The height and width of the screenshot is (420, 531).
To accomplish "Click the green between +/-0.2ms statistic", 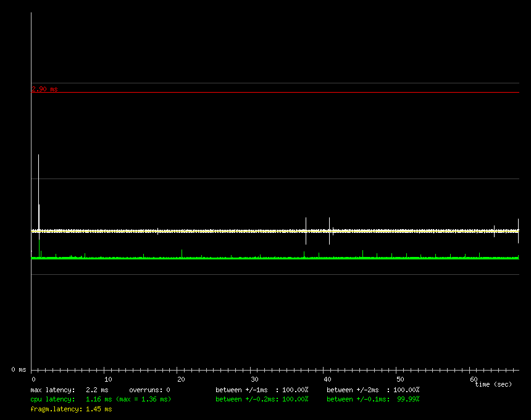I will click(x=262, y=399).
